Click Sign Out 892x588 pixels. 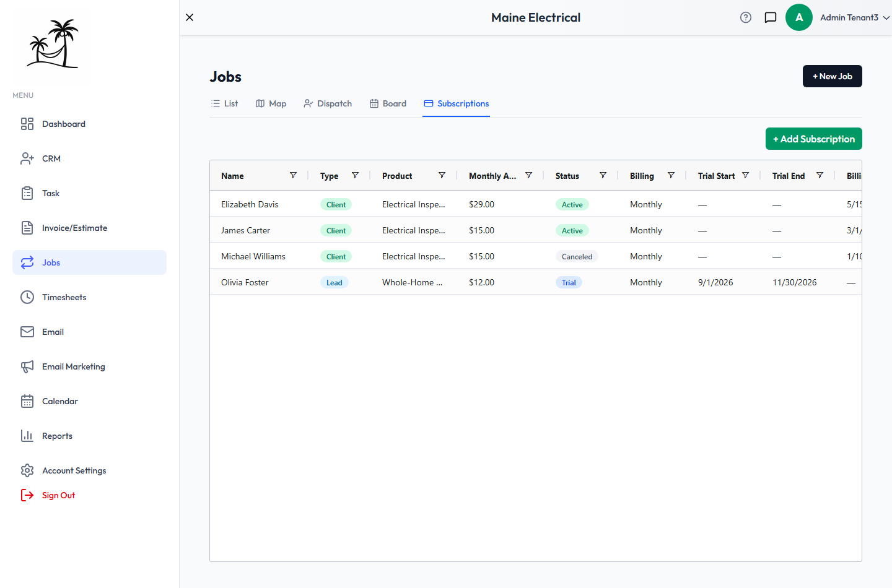(48, 495)
